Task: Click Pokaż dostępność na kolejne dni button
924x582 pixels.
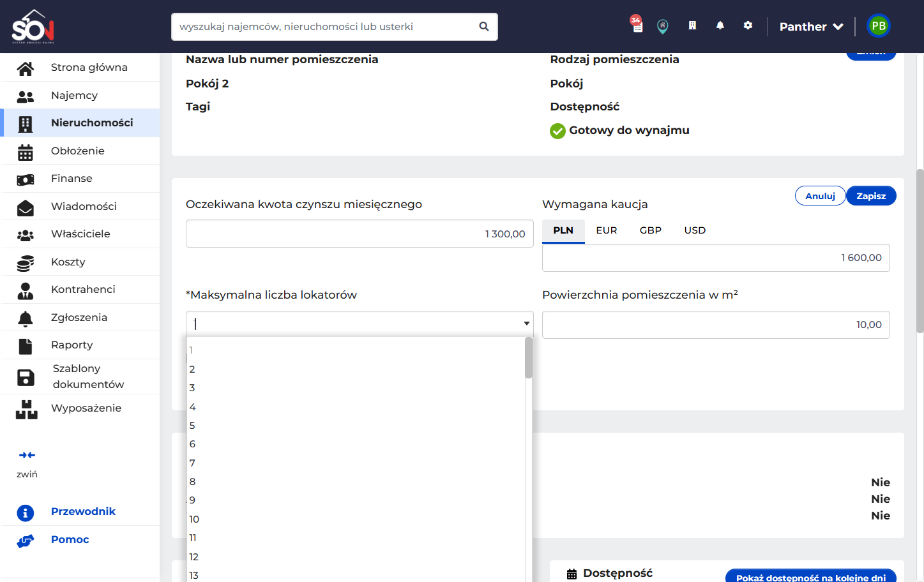Action: coord(811,576)
